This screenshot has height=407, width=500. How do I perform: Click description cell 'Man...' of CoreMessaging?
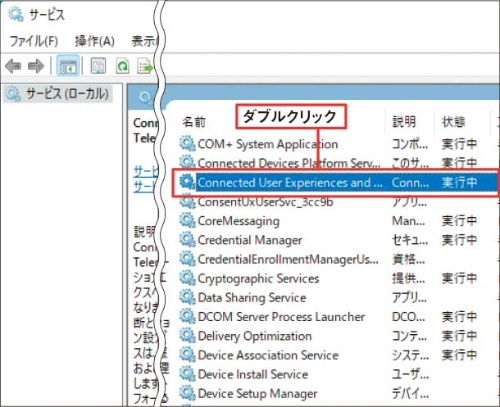[x=409, y=221]
